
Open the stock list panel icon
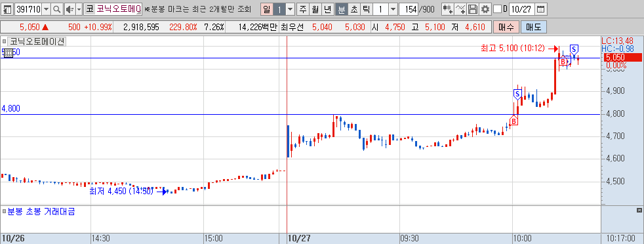click(7, 9)
